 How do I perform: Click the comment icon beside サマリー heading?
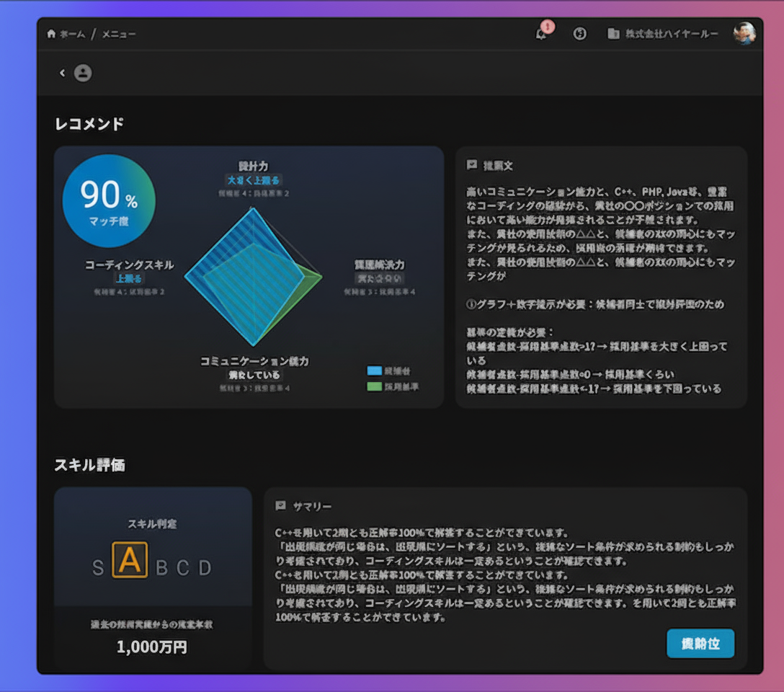pyautogui.click(x=281, y=506)
